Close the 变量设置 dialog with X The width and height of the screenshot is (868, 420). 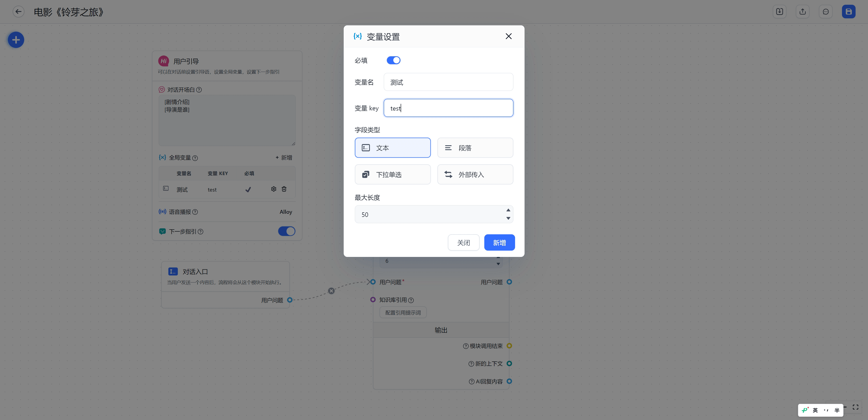509,36
